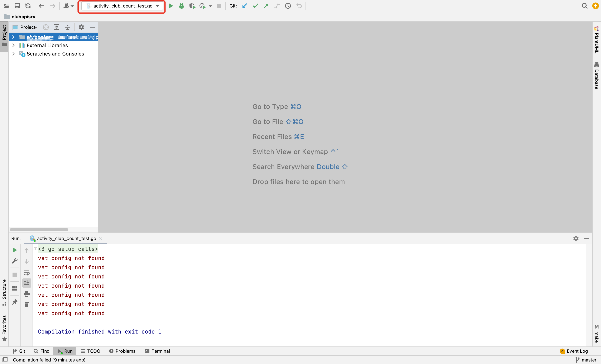
Task: Expand the clubapisrv project root
Action: [x=13, y=37]
